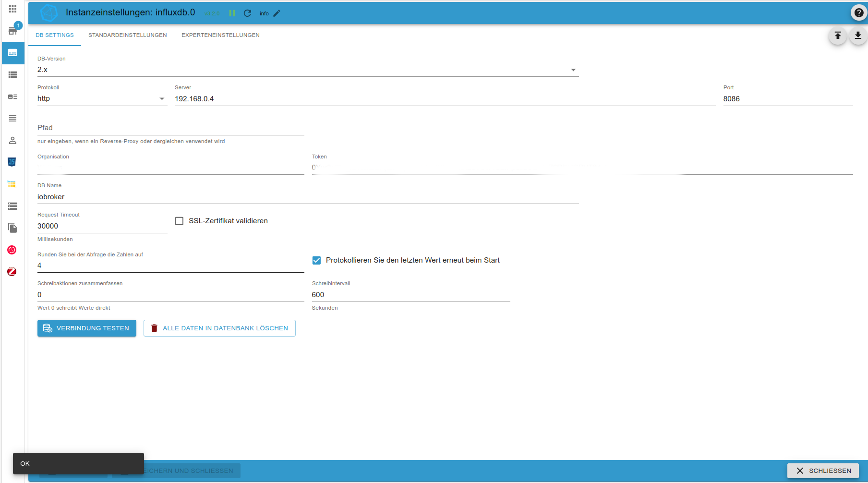Image resolution: width=868 pixels, height=483 pixels.
Task: Open the Zigbee Z icon in sidebar
Action: coord(12,272)
